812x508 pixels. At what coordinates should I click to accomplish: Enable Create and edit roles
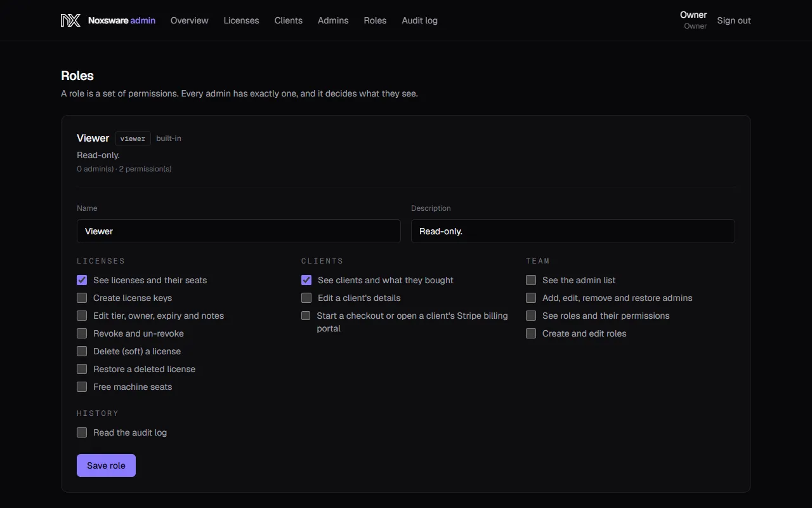tap(531, 333)
